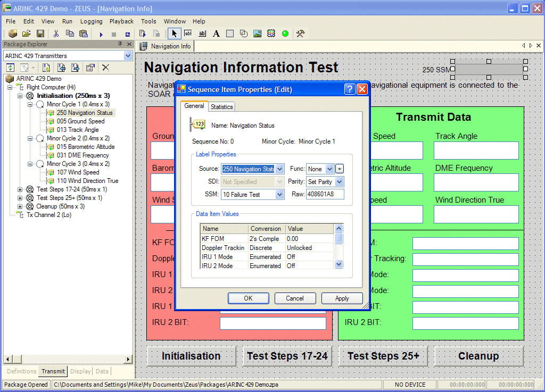Select the green LED indicator tool
The width and height of the screenshot is (545, 392).
coord(285,34)
